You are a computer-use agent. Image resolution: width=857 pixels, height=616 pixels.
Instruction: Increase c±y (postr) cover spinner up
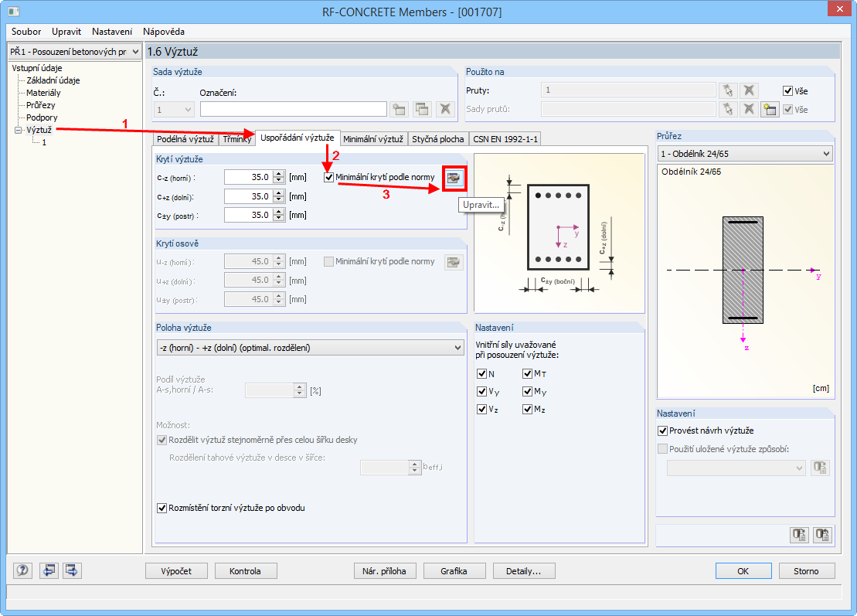point(279,212)
